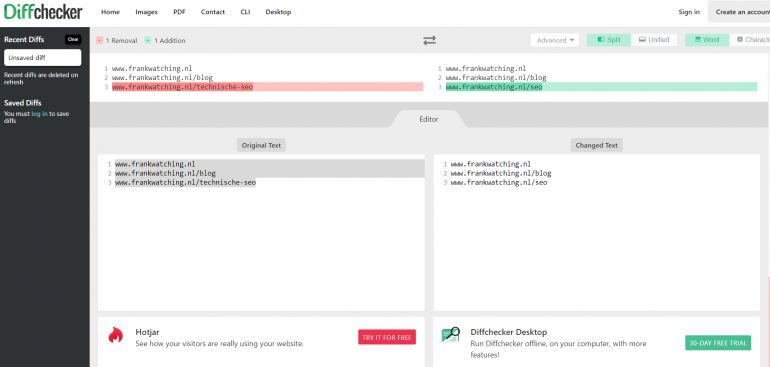Click the Hotjar ad title
770x367 pixels.
[x=147, y=332]
